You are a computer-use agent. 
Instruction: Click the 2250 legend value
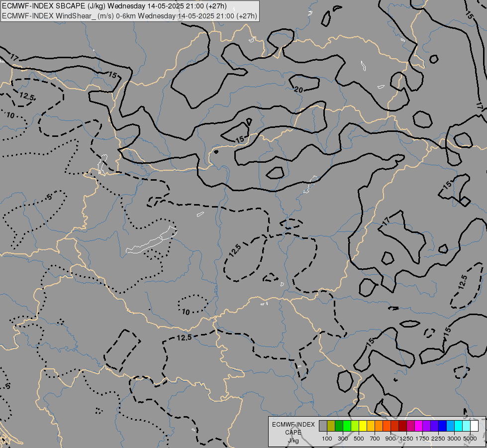(438, 439)
